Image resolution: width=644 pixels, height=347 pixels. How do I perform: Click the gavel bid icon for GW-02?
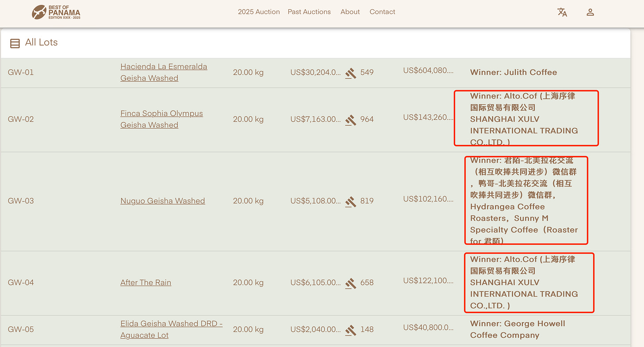click(351, 120)
